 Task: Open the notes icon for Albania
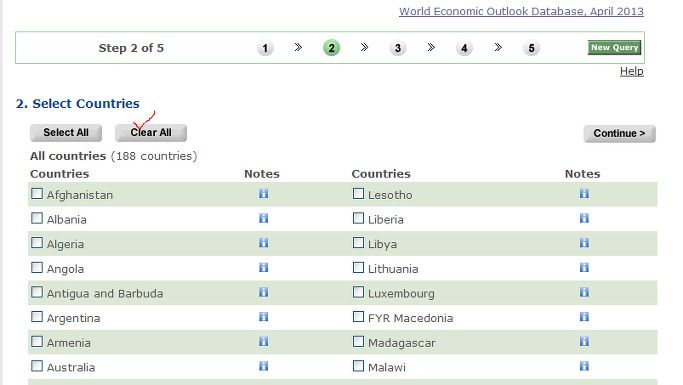pos(263,218)
